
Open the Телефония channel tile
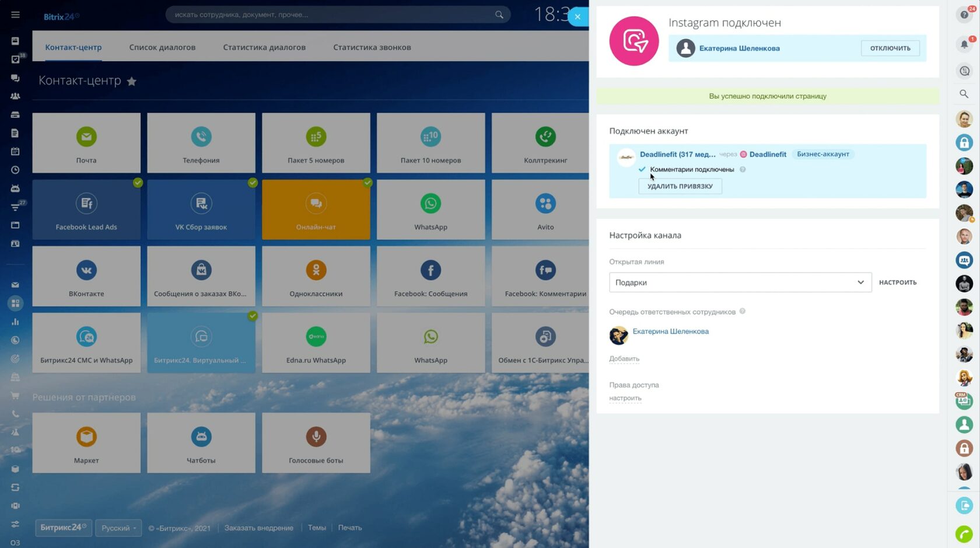point(201,143)
